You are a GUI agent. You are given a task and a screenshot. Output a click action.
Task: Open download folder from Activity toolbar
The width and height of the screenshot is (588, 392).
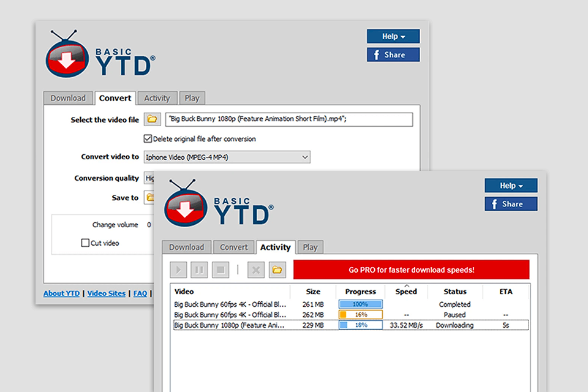tap(277, 269)
